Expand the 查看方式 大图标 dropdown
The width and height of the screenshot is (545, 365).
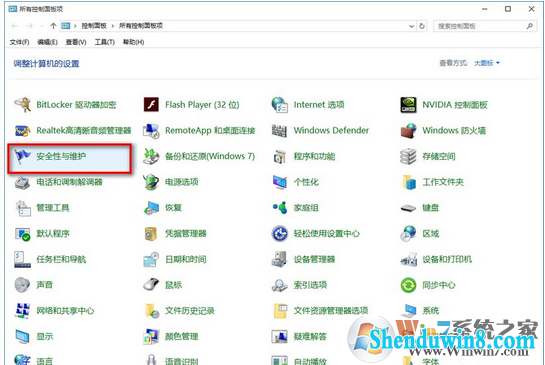(487, 63)
